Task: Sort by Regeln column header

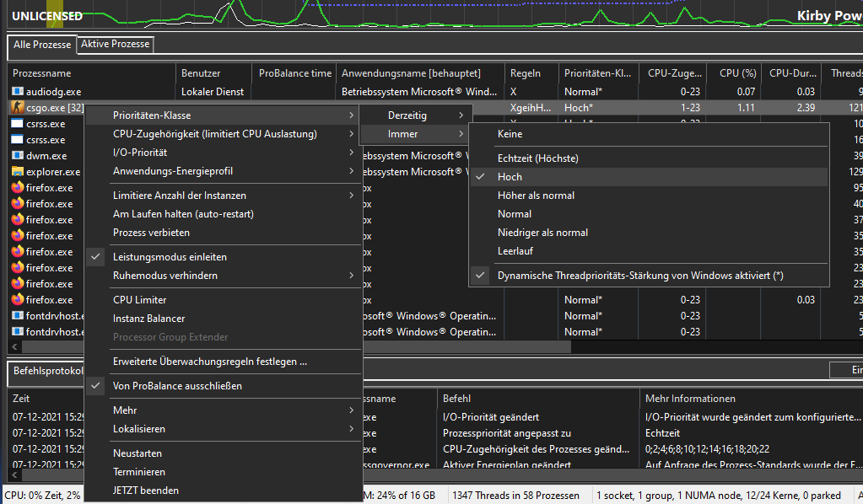Action: pos(531,73)
